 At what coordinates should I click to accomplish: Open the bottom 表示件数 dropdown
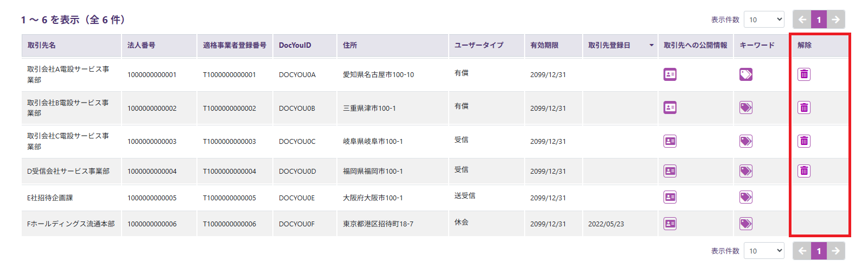point(764,251)
